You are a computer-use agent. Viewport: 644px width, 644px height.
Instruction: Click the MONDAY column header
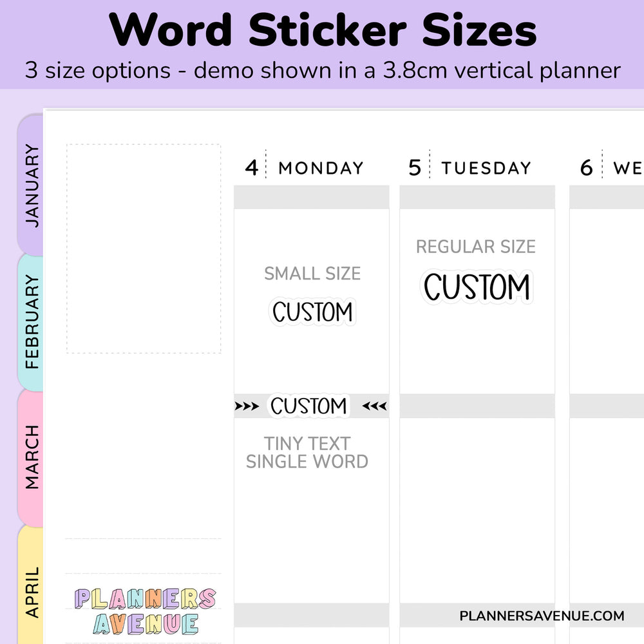[321, 168]
